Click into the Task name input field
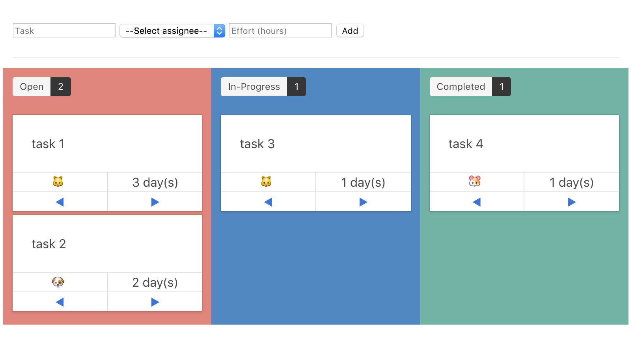 pos(63,30)
